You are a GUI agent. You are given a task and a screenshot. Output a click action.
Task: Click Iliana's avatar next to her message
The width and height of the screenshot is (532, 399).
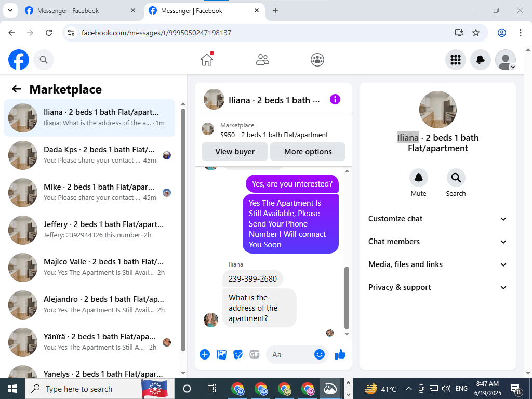tap(211, 320)
